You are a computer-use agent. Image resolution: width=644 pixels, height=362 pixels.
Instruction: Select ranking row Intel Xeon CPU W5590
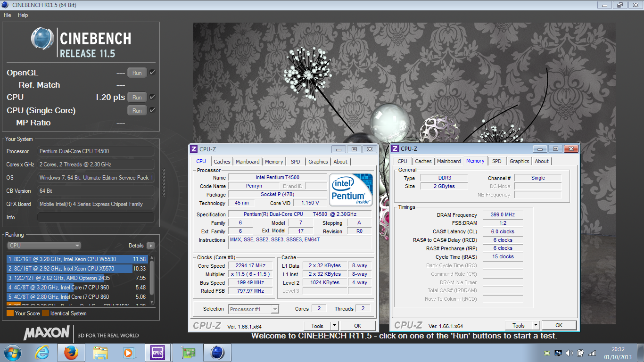(x=77, y=259)
